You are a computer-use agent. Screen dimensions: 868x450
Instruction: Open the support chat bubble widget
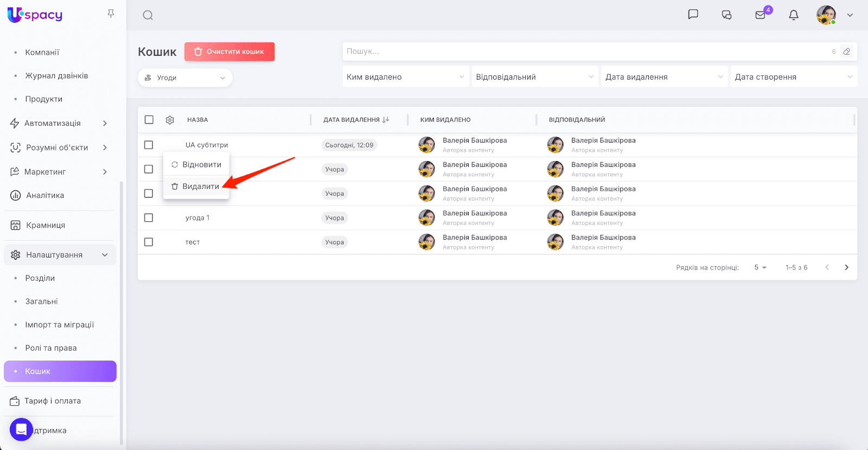(21, 429)
